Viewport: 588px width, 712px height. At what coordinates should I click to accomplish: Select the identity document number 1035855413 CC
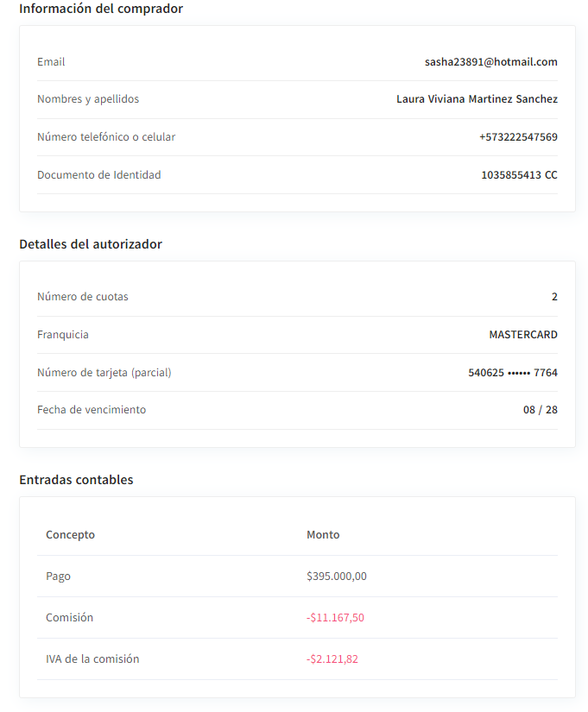(519, 175)
